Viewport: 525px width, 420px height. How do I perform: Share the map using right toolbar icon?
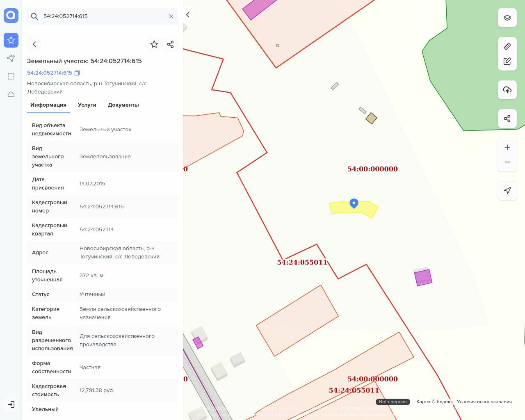pos(507,119)
